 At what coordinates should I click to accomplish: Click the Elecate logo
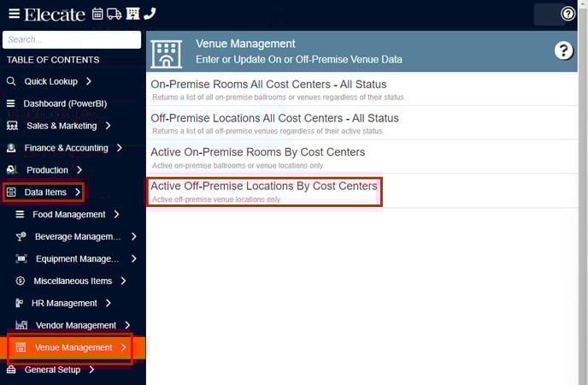[x=55, y=15]
